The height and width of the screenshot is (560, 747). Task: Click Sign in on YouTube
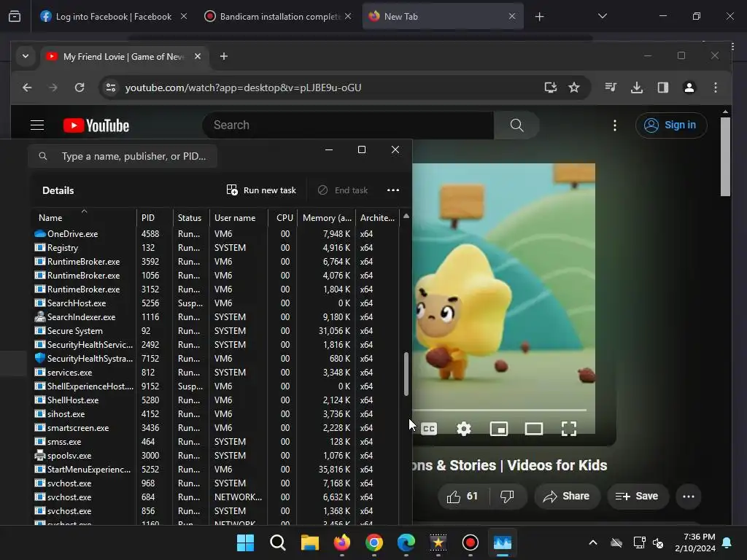(x=671, y=125)
